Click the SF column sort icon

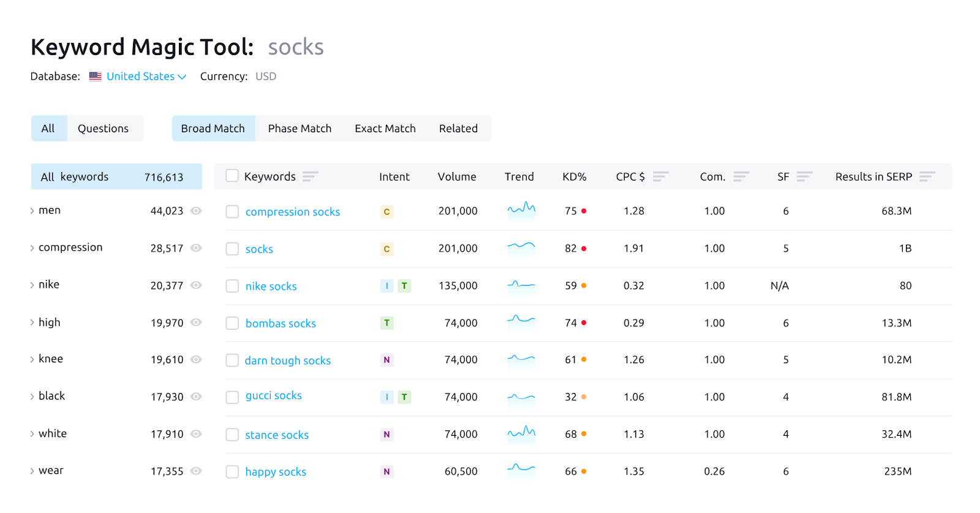(x=804, y=177)
